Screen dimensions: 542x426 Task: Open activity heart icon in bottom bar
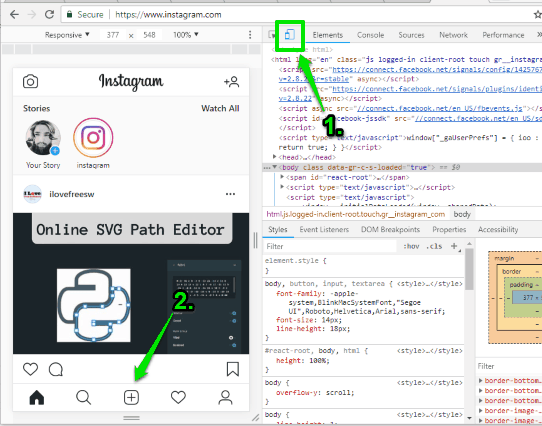pos(178,397)
